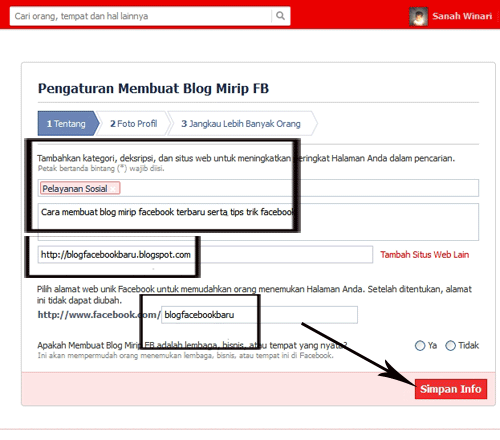The height and width of the screenshot is (440, 500).
Task: Switch to the 1 Tentang step tab
Action: coord(68,123)
